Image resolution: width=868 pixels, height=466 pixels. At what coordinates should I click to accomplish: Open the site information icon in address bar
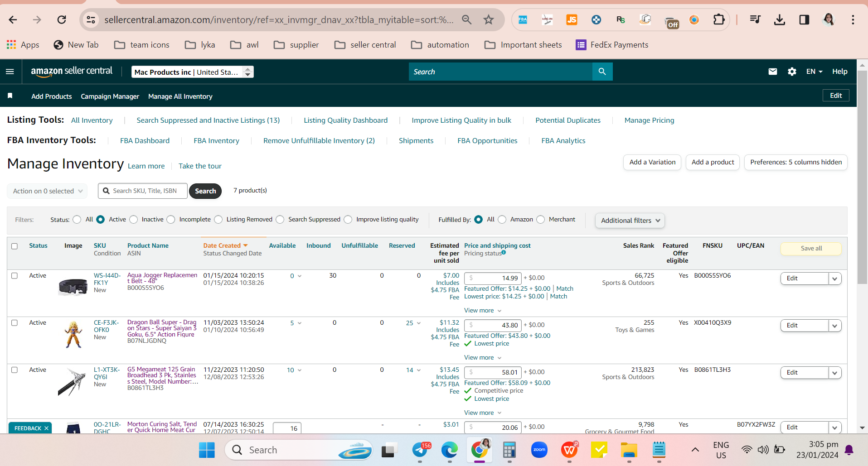pos(91,19)
